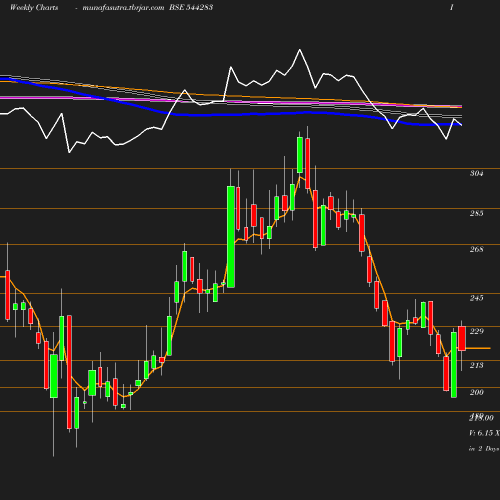
Task: Click the 285 price level label
Action: [476, 213]
